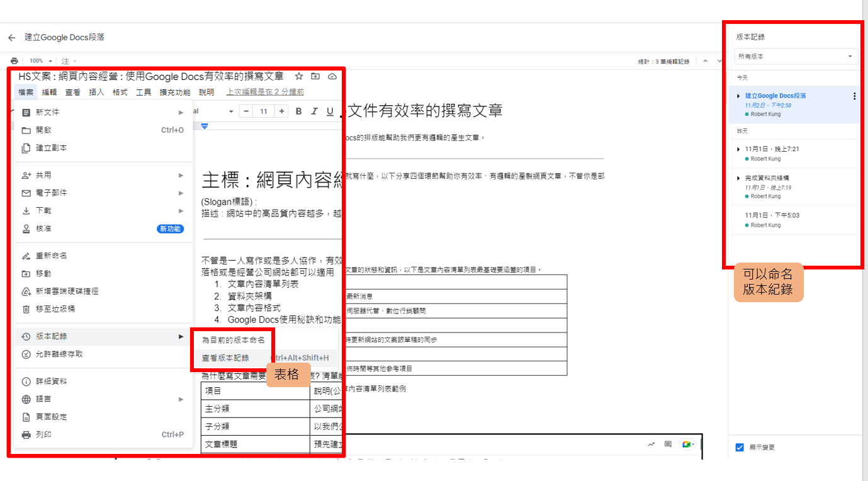
Task: Star the document next to the title
Action: click(x=299, y=76)
